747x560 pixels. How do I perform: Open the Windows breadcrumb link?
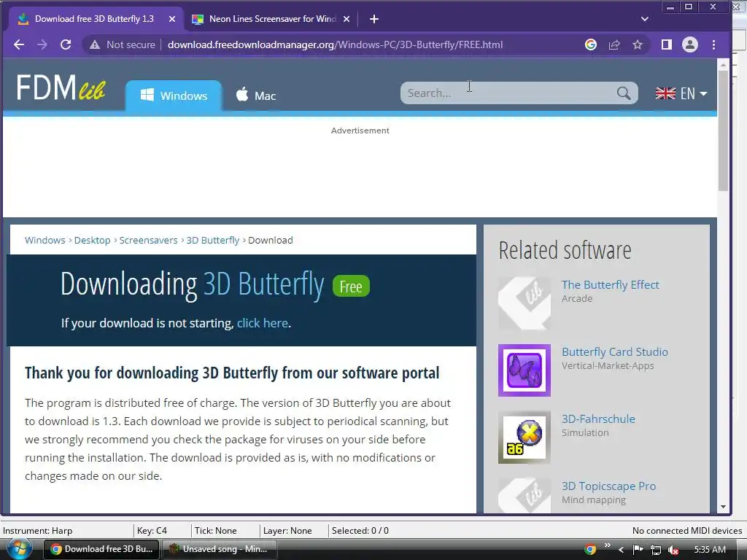pyautogui.click(x=44, y=240)
